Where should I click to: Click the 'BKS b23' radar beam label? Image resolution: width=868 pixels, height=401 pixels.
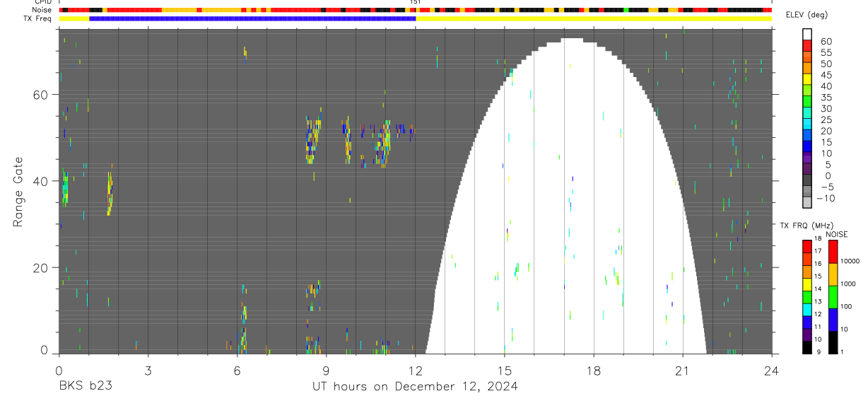coord(85,386)
